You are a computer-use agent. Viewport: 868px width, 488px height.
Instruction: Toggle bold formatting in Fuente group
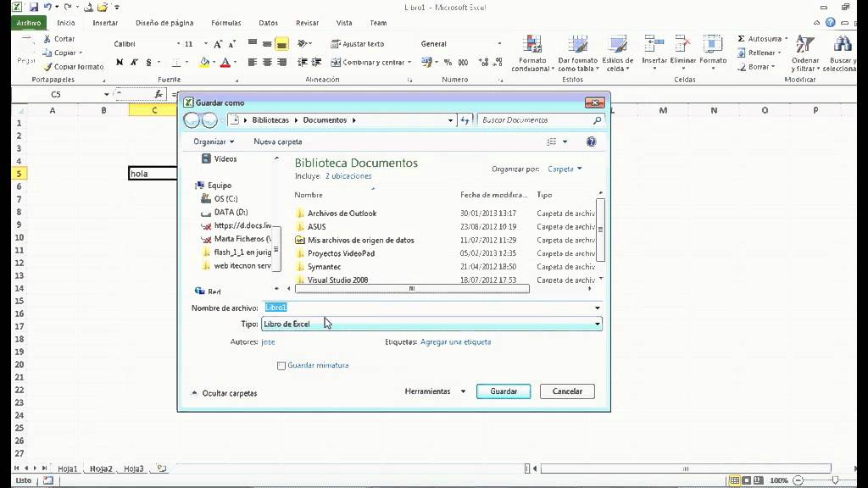[120, 63]
